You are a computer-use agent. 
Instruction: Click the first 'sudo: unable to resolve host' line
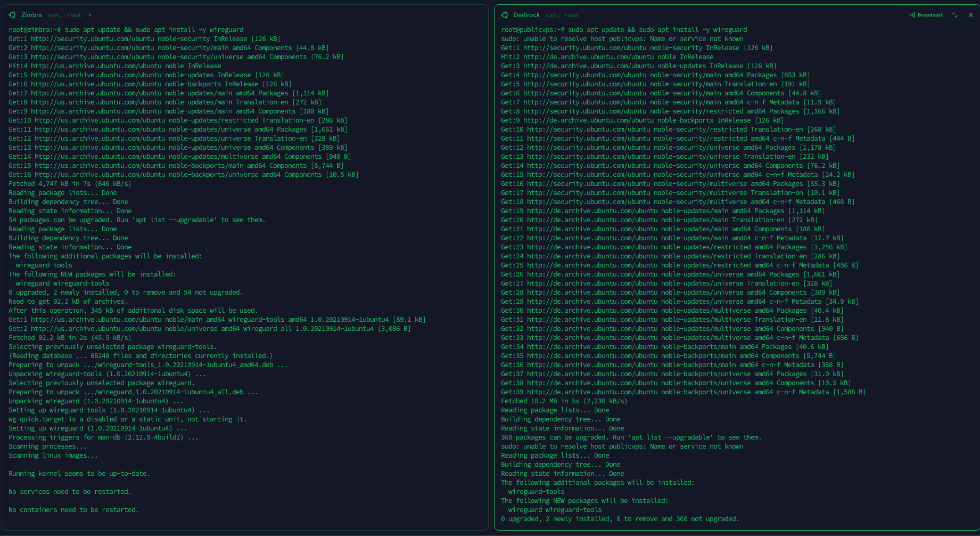click(x=622, y=39)
